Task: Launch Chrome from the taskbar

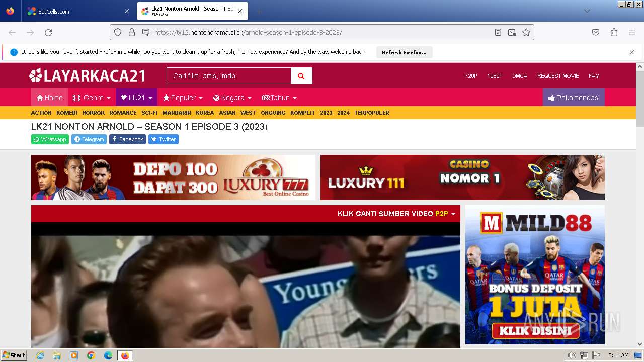Action: click(91, 355)
